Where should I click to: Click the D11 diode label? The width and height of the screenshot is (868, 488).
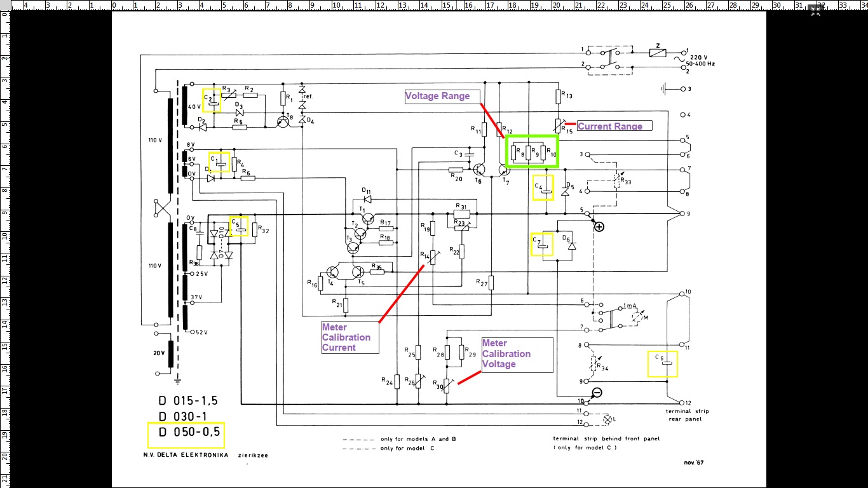[366, 190]
